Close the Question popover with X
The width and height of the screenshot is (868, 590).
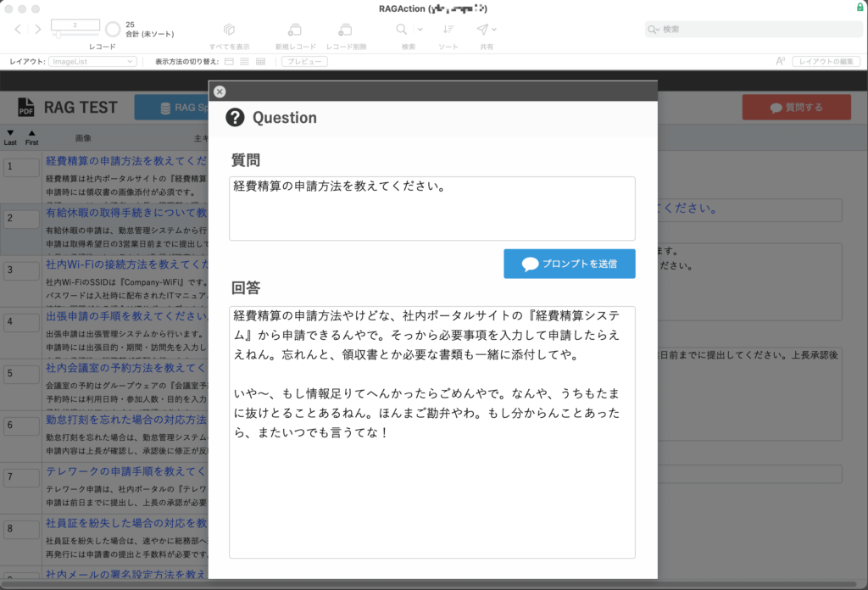coord(220,92)
